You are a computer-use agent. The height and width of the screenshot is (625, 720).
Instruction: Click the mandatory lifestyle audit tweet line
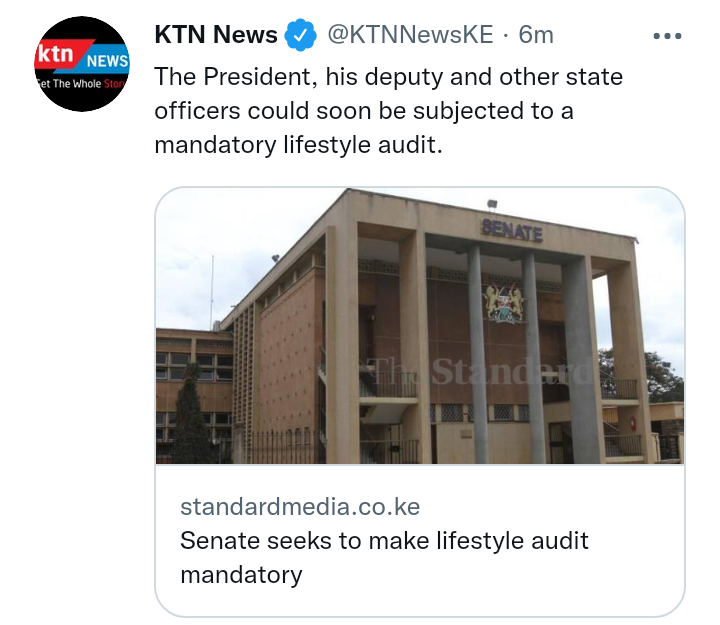click(x=298, y=145)
